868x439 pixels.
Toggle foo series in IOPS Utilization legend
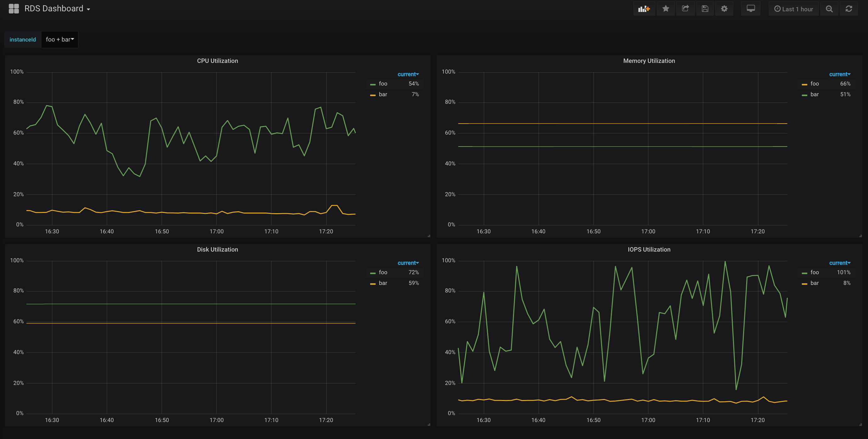(x=815, y=272)
